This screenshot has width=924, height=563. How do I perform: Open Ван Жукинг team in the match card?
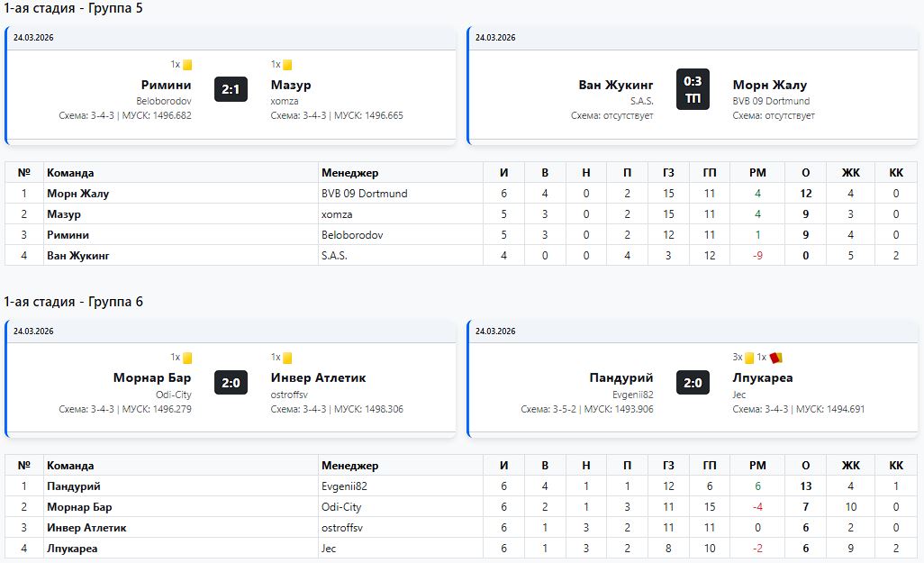pyautogui.click(x=616, y=86)
